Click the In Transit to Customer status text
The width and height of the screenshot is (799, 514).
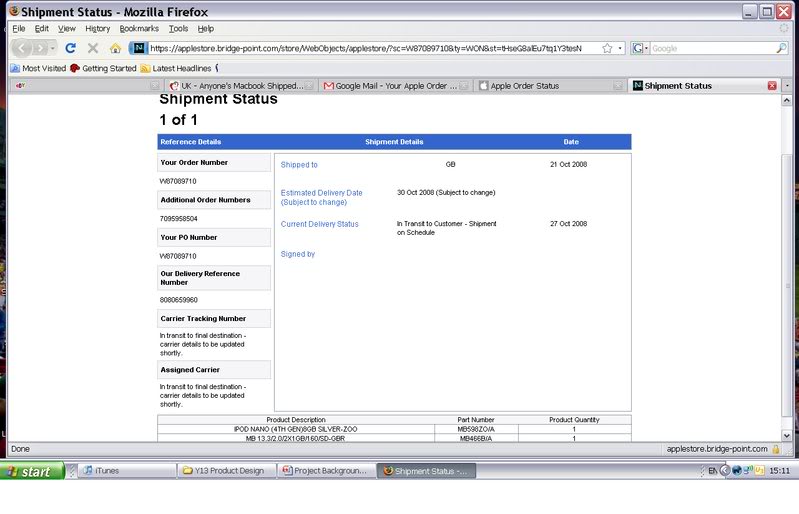pos(446,228)
